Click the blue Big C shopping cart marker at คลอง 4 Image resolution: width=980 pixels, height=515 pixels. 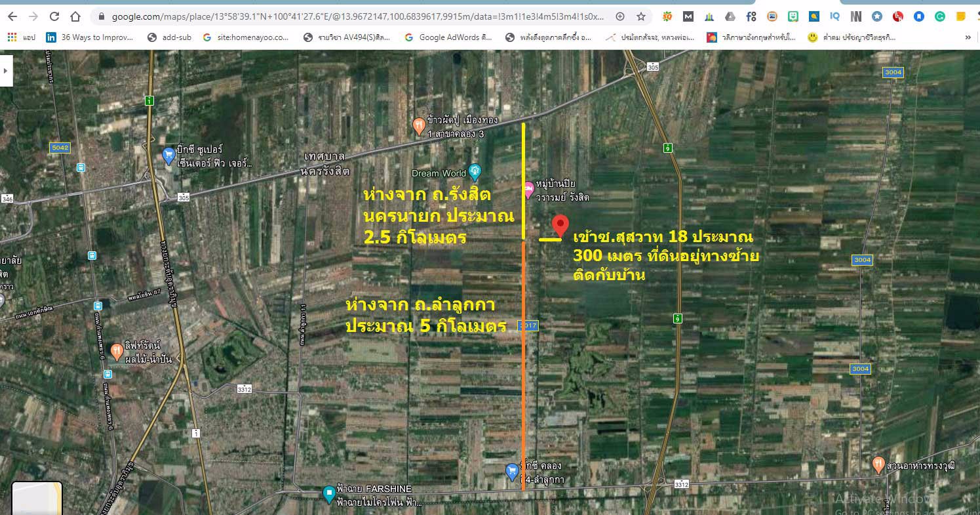(513, 471)
